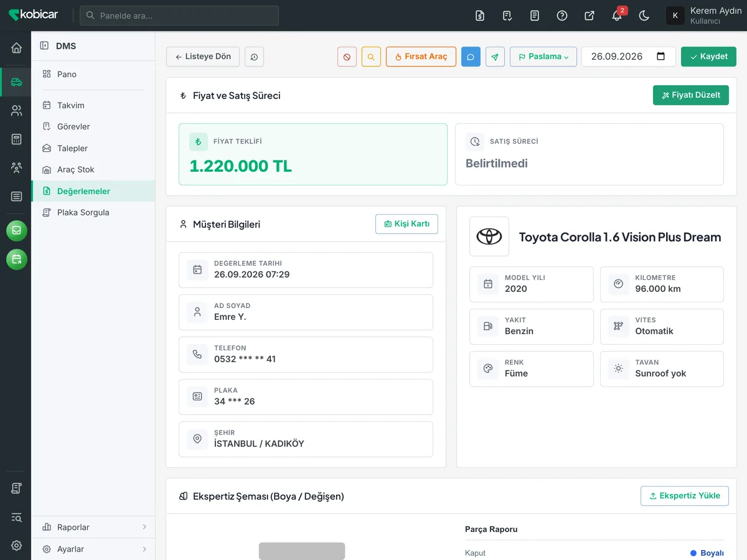Viewport: 747px width, 560px height.
Task: Click the Benzin yakıt value
Action: [519, 331]
